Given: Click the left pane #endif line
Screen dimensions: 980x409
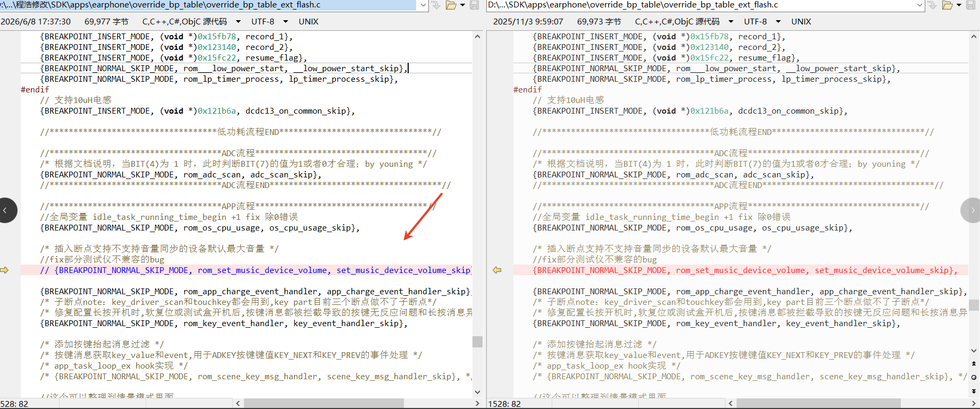Looking at the screenshot, I should [x=35, y=90].
